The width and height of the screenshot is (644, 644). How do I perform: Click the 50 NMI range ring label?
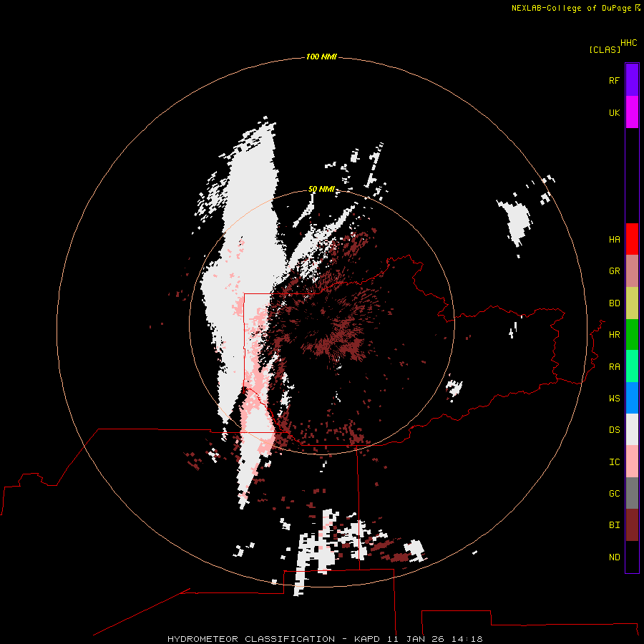[x=321, y=189]
